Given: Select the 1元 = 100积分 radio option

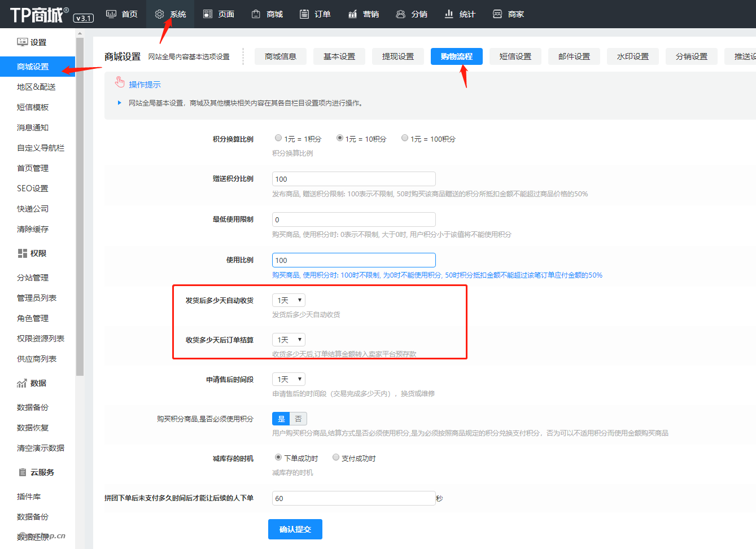Looking at the screenshot, I should pyautogui.click(x=405, y=138).
